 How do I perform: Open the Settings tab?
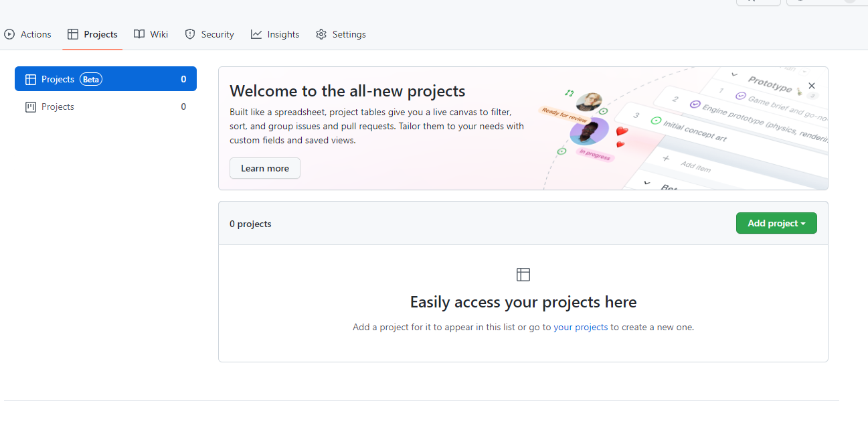349,34
